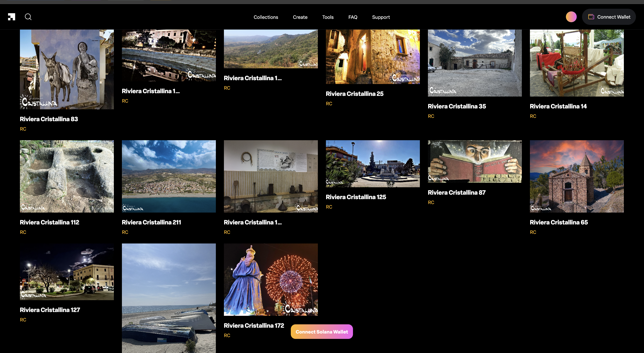Click the title Riviera Cristallina 83
Screen dimensions: 644x353
(x=49, y=119)
